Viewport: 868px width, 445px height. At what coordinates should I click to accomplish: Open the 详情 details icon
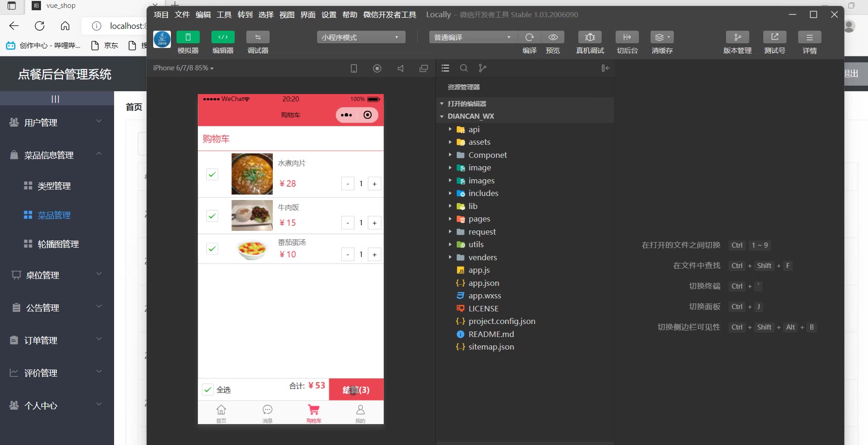pyautogui.click(x=810, y=37)
